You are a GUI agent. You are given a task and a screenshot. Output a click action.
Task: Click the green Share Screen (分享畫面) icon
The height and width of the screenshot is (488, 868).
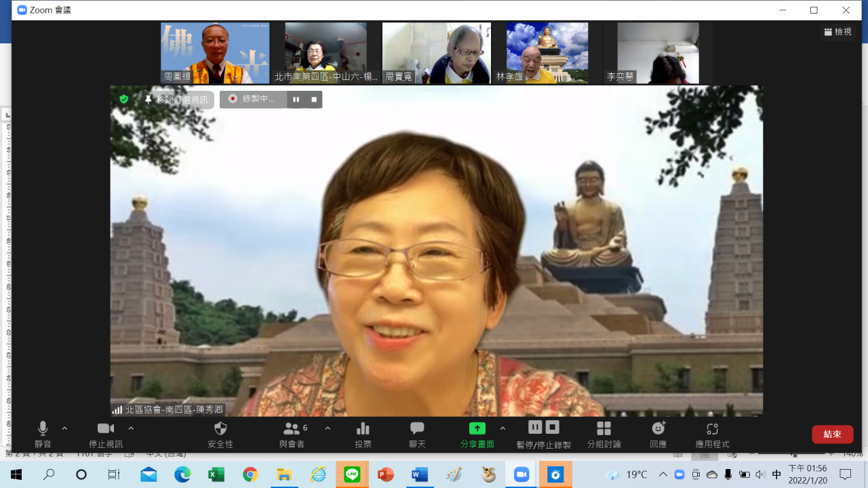pyautogui.click(x=477, y=429)
